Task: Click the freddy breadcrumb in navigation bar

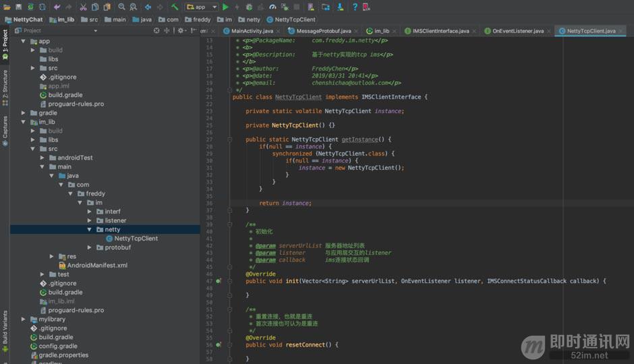Action: pyautogui.click(x=202, y=20)
